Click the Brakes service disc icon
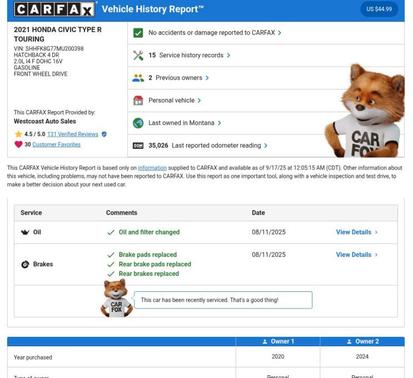413x378 pixels. point(25,264)
